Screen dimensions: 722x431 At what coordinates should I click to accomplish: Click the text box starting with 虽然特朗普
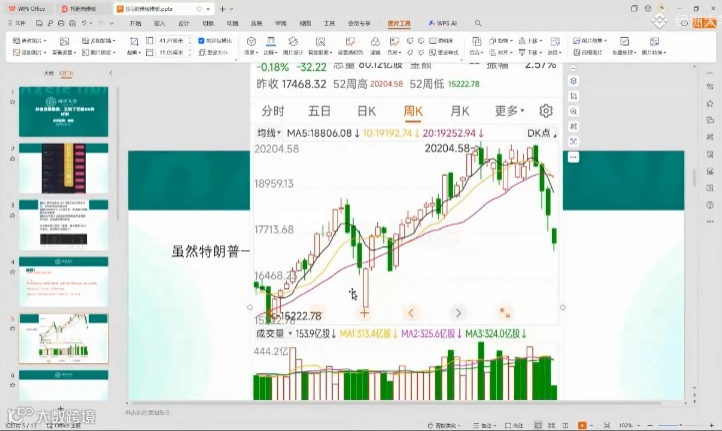point(210,251)
